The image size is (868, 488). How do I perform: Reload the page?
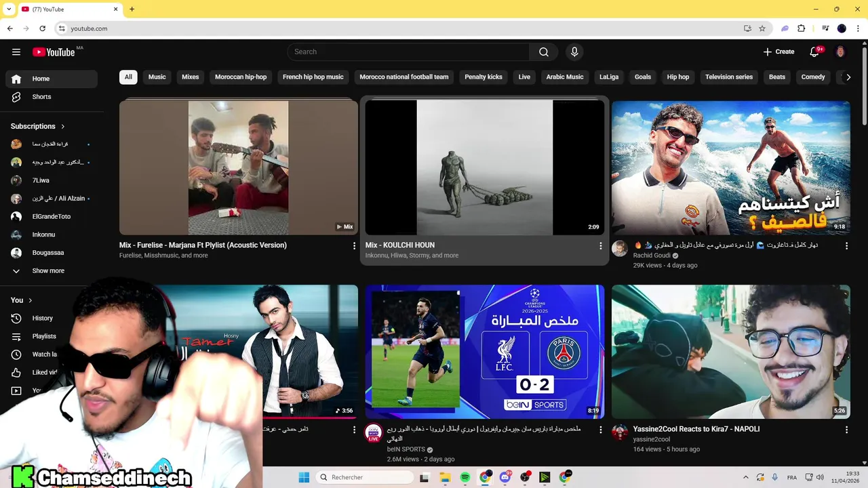[x=42, y=28]
